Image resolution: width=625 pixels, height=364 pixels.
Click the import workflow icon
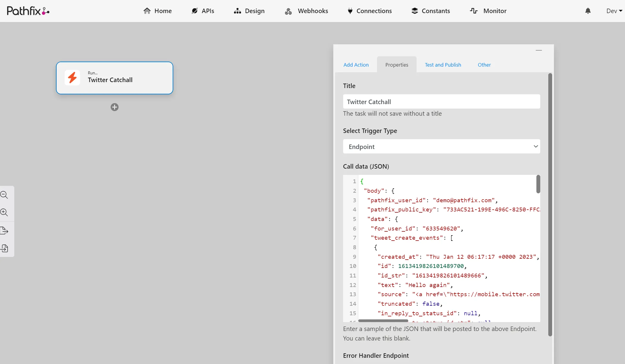click(x=4, y=248)
